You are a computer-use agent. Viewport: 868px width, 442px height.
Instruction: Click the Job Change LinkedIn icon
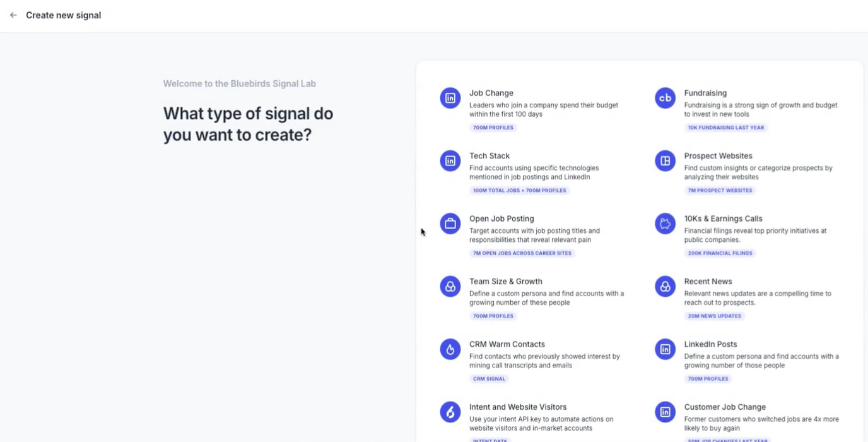click(x=450, y=98)
